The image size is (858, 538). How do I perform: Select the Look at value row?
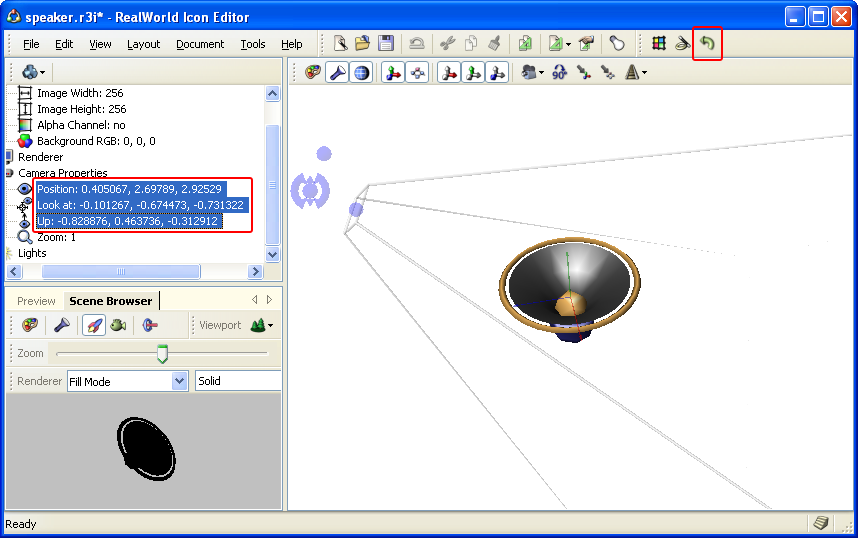142,205
